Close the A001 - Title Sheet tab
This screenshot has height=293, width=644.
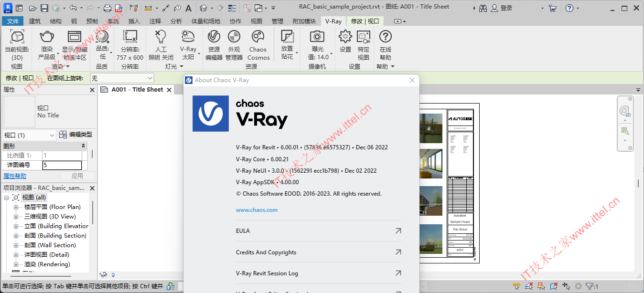169,90
